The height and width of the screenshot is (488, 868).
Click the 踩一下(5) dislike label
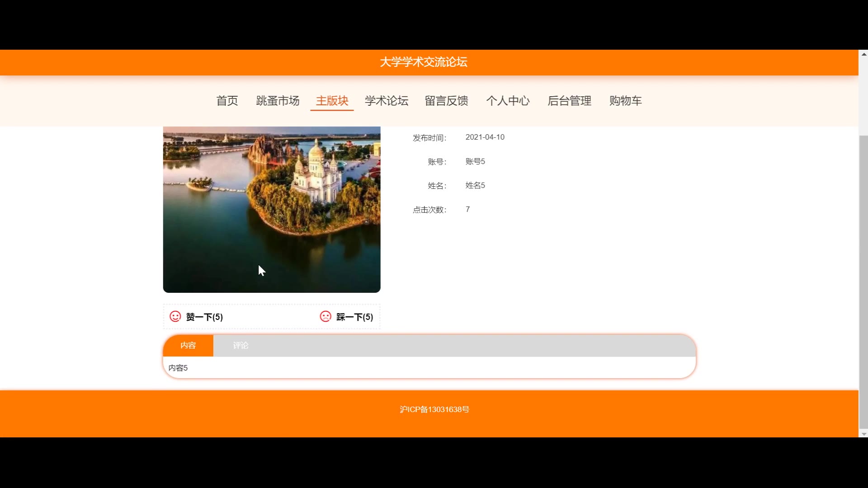(354, 317)
